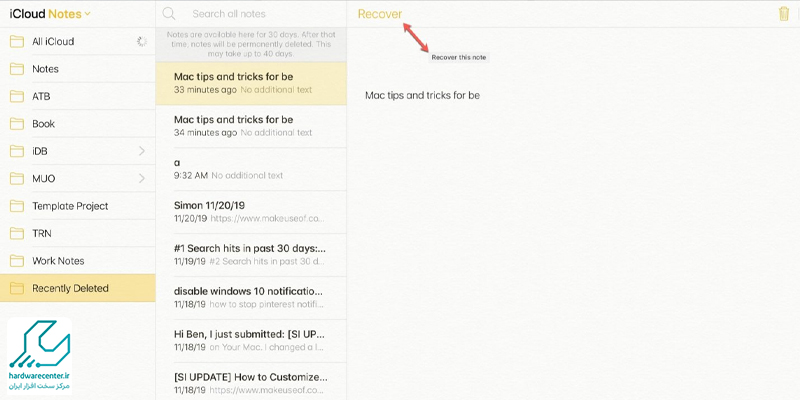800x400 pixels.
Task: Open the 'disable windows 10 notificatio...' note
Action: 251,298
